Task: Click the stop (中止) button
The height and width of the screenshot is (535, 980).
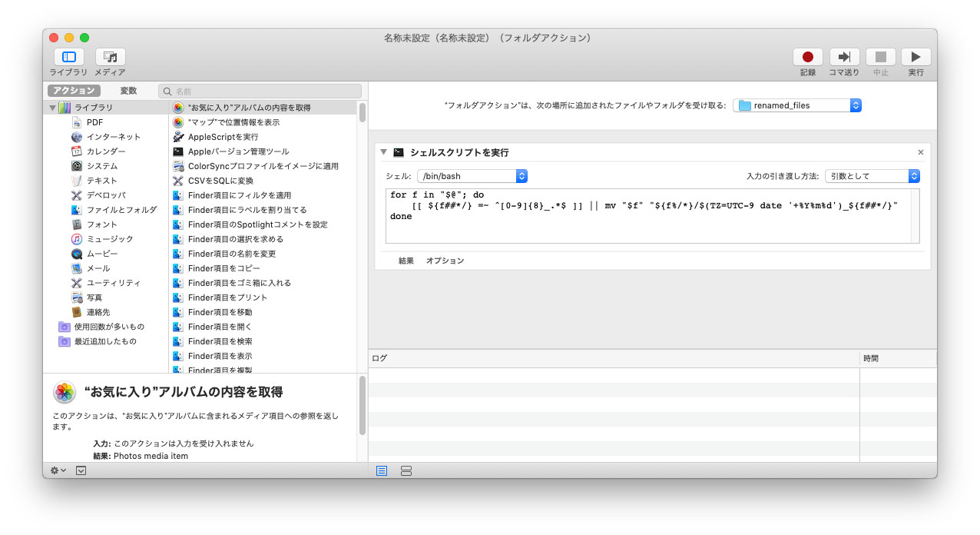Action: coord(880,57)
